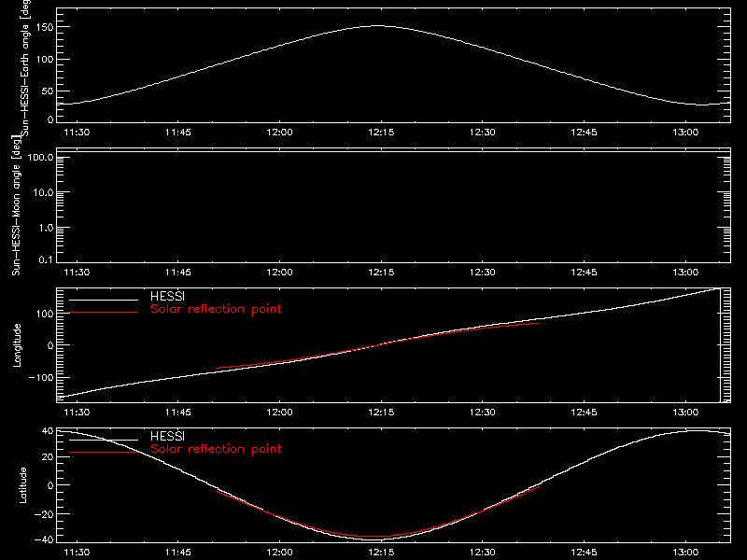
Task: Click 0 tick on Longitude plot
Action: point(50,345)
